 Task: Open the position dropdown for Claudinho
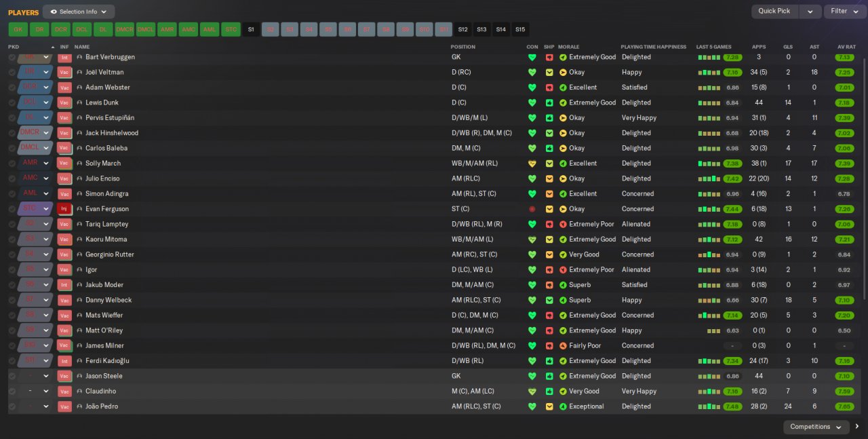(x=46, y=391)
